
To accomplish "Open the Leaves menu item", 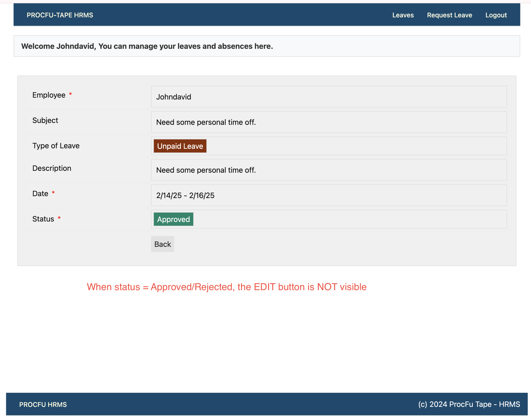I will tap(403, 15).
